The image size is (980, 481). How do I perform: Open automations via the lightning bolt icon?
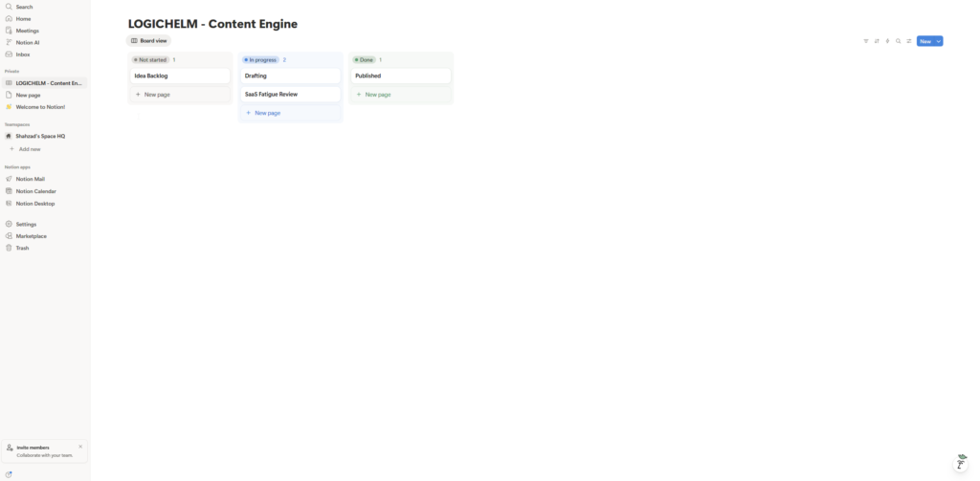pyautogui.click(x=887, y=41)
